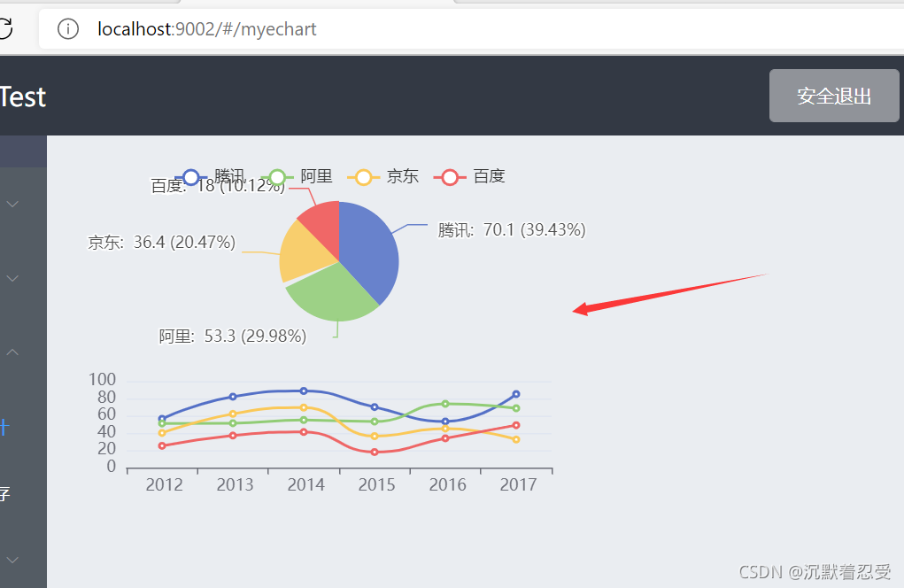Click label 京东: 36.4 (20.47%)
Screen dimensions: 904x588
pyautogui.click(x=161, y=242)
